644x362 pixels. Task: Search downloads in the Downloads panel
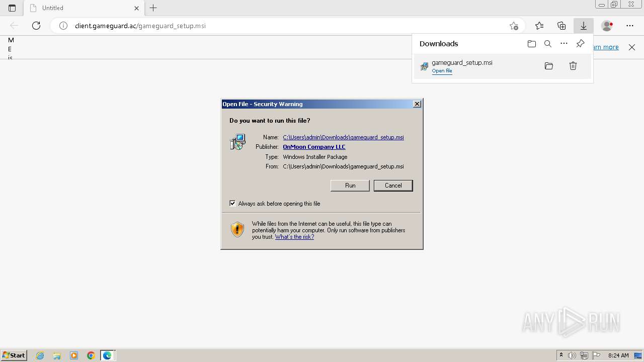pyautogui.click(x=548, y=44)
